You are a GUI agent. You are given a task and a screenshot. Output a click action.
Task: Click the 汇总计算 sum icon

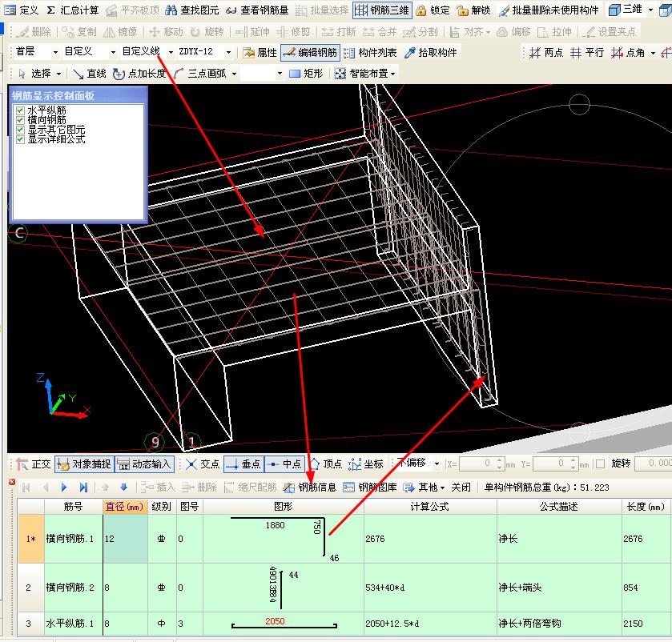point(50,10)
